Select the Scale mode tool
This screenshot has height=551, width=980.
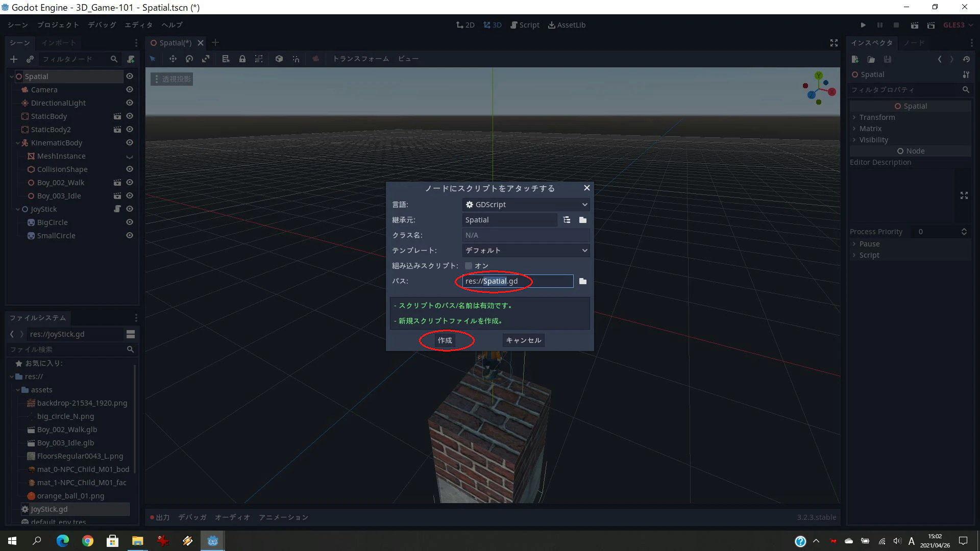[x=206, y=59]
